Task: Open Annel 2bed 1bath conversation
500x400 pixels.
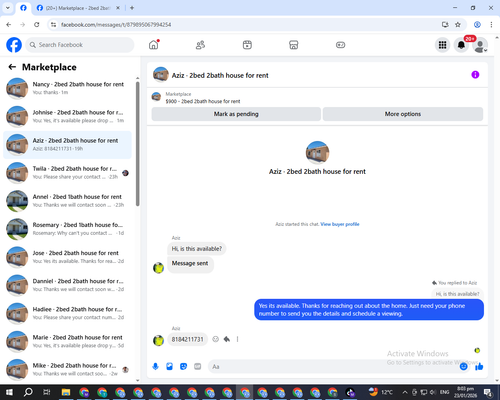Action: (x=67, y=201)
